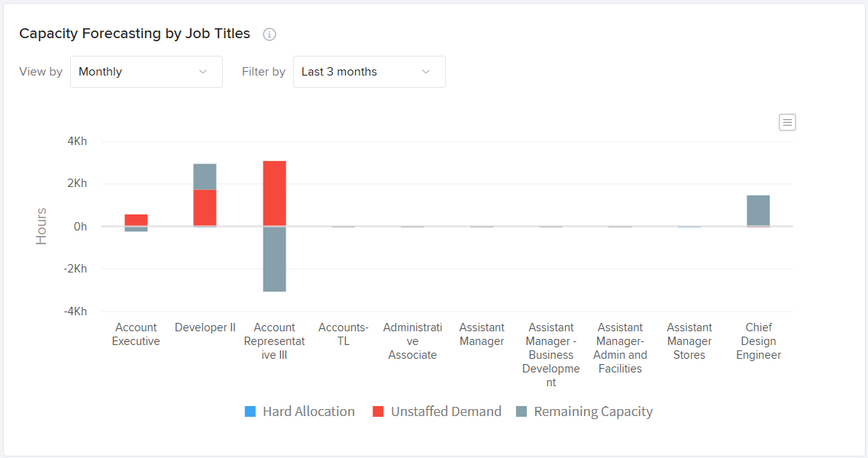This screenshot has width=868, height=458.
Task: Click the gray Remaining Capacity legend swatch
Action: pyautogui.click(x=521, y=411)
